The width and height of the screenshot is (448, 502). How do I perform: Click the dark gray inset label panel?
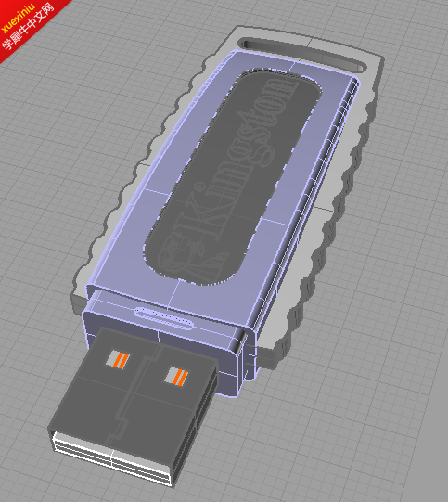tap(232, 176)
